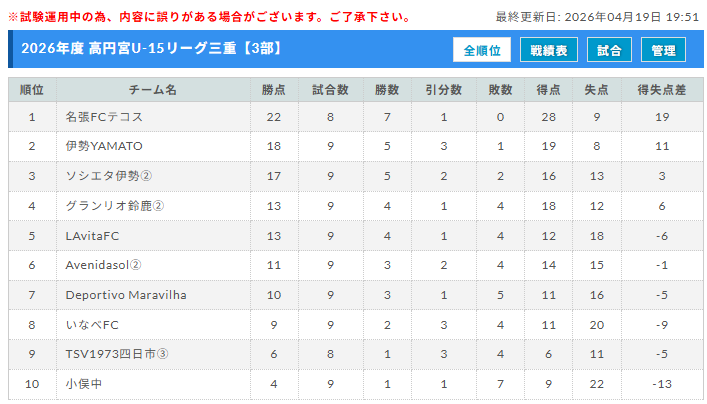
Task: Click the チーム名 column header
Action: pos(152,89)
